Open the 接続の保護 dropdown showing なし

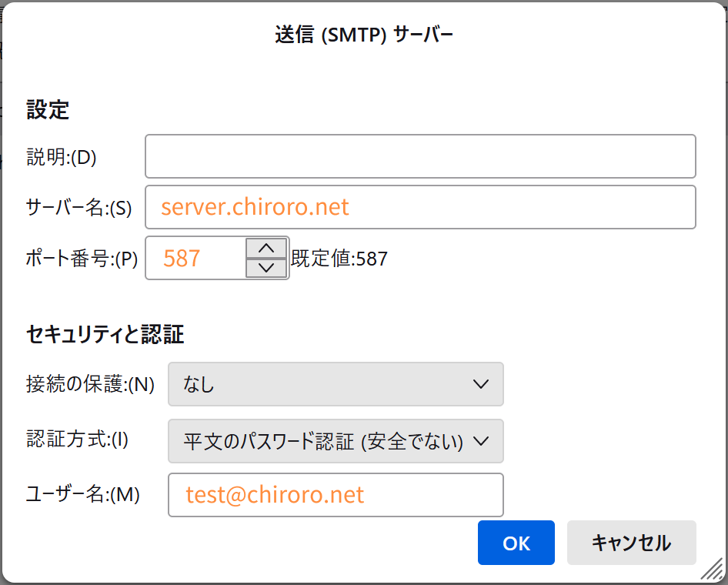tap(336, 384)
